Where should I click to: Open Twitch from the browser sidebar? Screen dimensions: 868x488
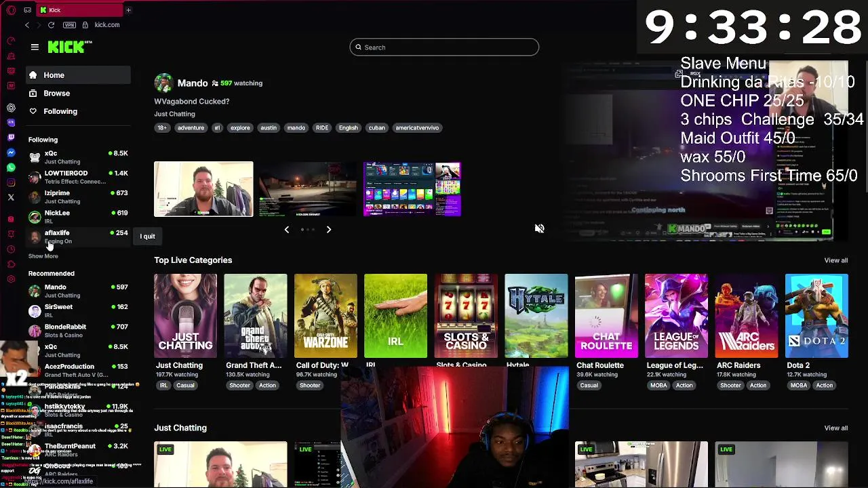[x=11, y=138]
